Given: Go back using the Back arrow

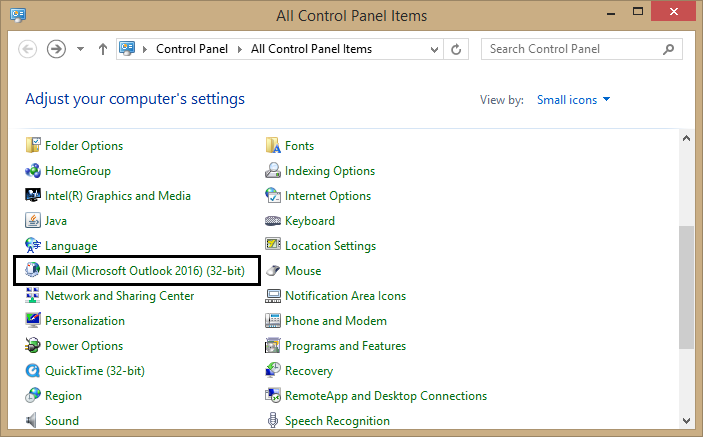Looking at the screenshot, I should click(x=27, y=49).
